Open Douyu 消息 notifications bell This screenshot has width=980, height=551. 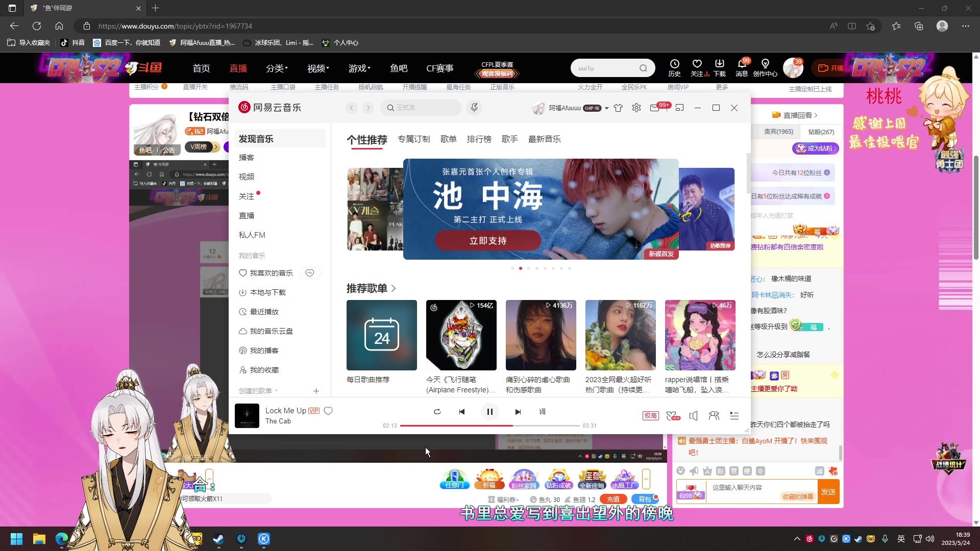tap(742, 67)
